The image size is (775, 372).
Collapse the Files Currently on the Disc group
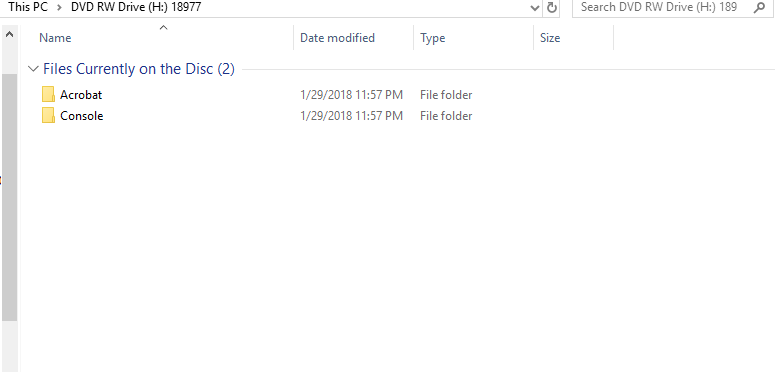click(34, 69)
